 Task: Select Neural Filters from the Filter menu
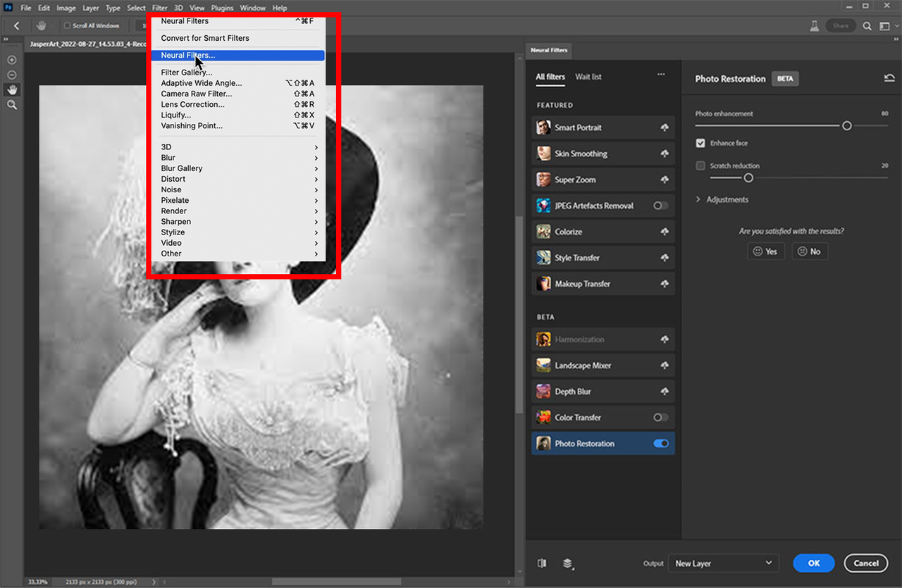pyautogui.click(x=187, y=55)
